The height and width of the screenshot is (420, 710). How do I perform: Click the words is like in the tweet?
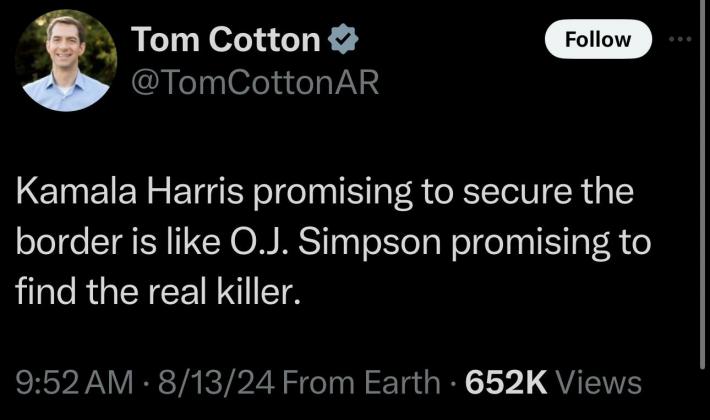click(164, 243)
